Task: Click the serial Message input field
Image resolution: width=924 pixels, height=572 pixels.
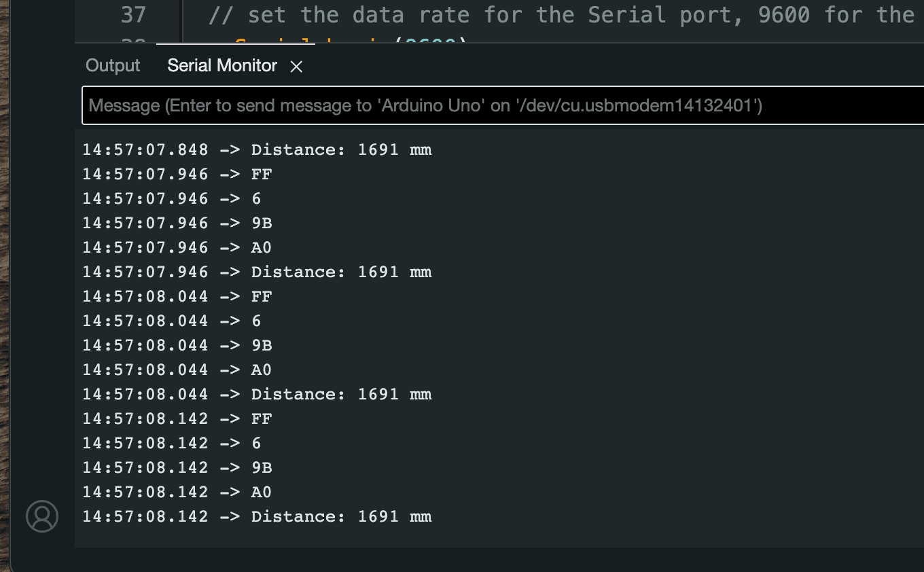Action: tap(503, 106)
